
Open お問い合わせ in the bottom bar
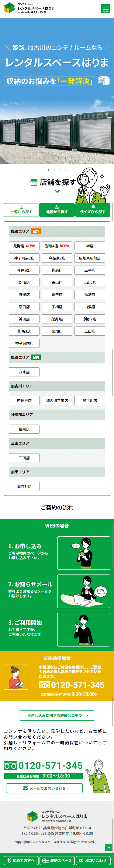pos(93,861)
